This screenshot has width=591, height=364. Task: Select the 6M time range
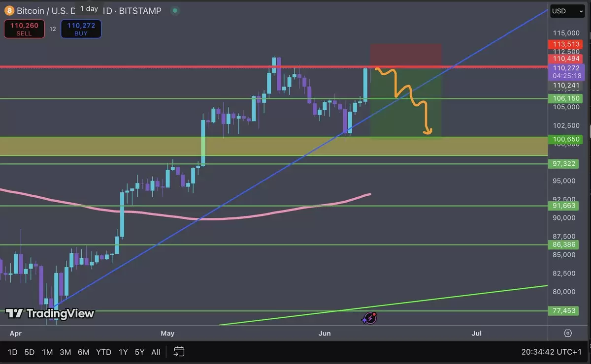[84, 352]
